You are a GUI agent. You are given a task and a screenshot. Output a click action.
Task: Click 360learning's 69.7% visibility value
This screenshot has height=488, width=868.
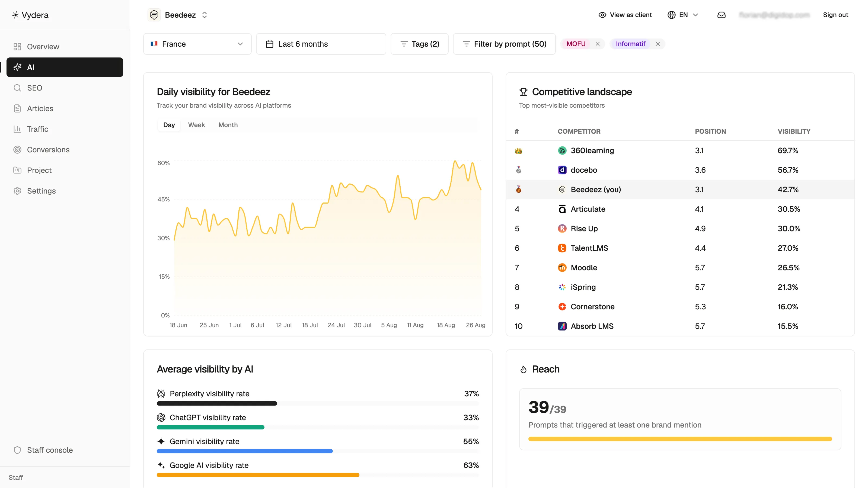pos(788,150)
